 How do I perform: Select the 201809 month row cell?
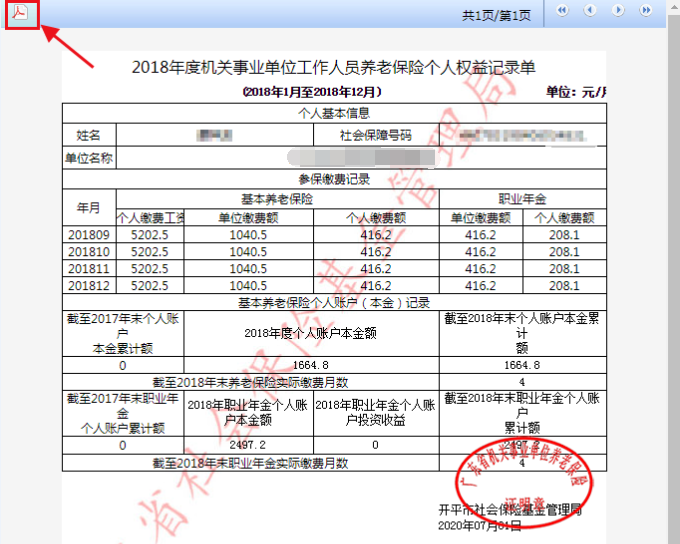pyautogui.click(x=89, y=235)
